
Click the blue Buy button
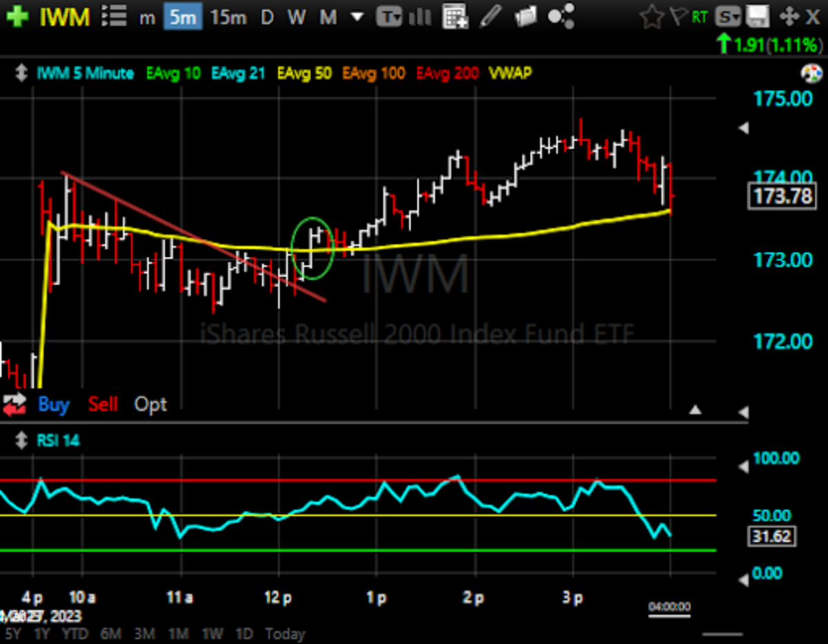click(53, 404)
